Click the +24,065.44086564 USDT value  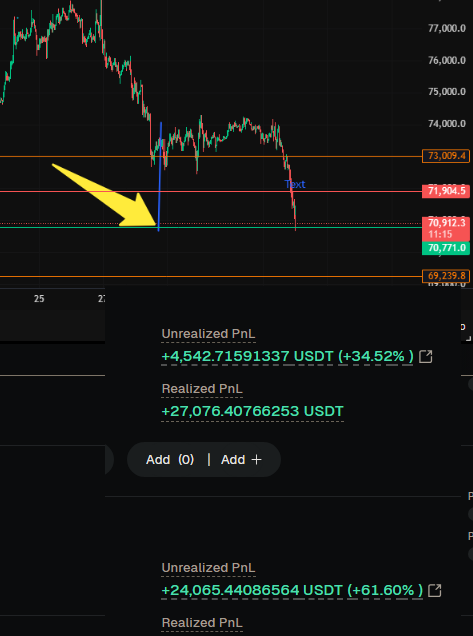[x=252, y=590]
